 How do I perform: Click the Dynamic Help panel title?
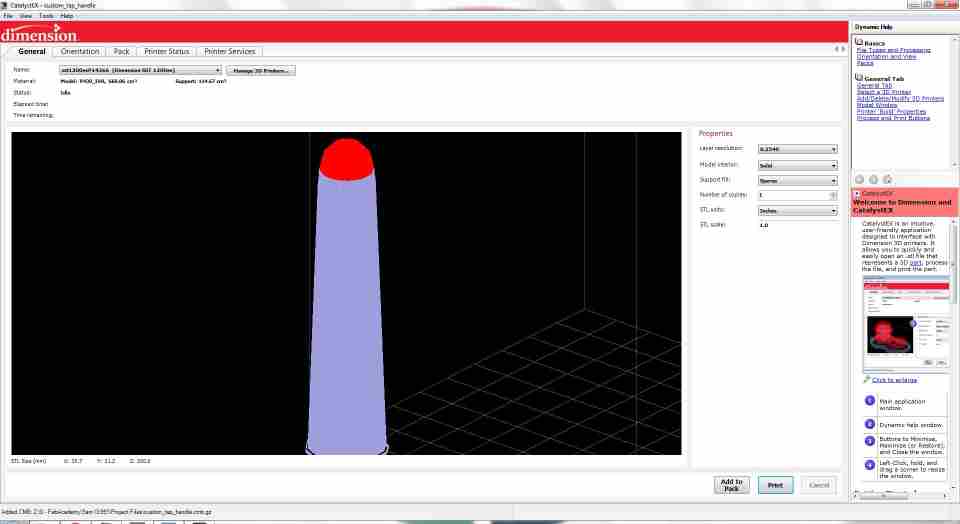[x=873, y=27]
